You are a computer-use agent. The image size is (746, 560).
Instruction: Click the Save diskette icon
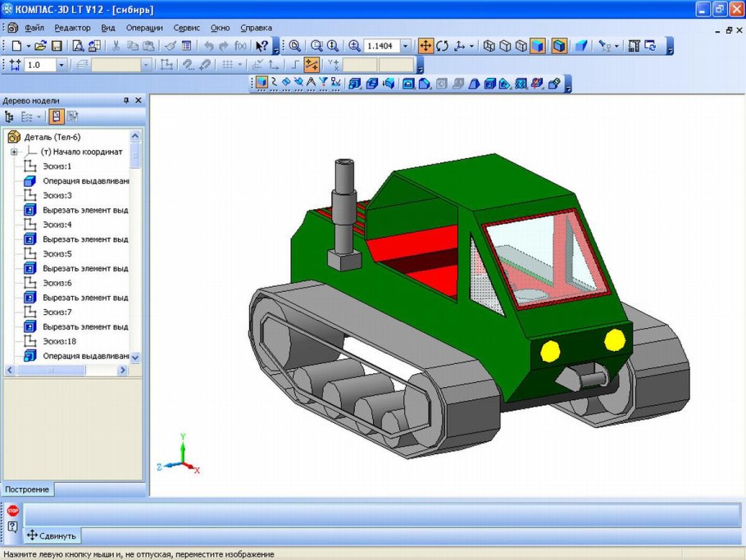point(57,46)
